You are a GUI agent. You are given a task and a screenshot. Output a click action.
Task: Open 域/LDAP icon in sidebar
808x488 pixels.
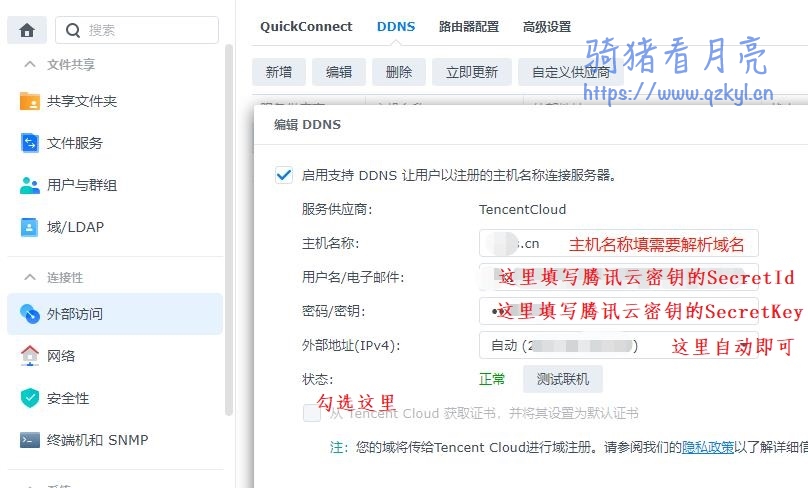[29, 227]
